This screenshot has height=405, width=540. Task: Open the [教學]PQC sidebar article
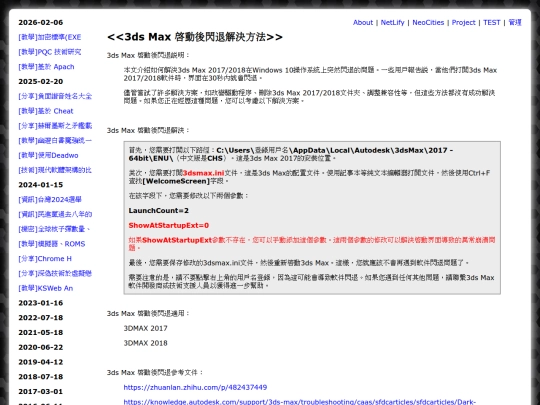click(50, 52)
